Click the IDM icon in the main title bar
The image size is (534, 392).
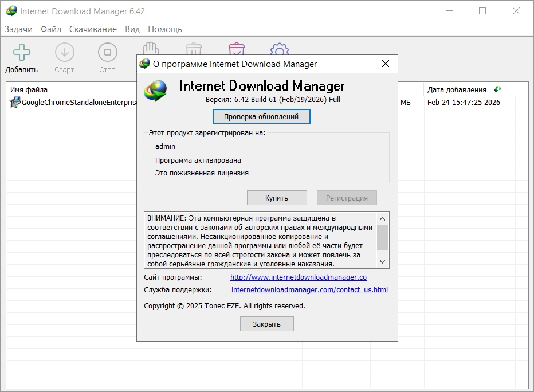11,11
